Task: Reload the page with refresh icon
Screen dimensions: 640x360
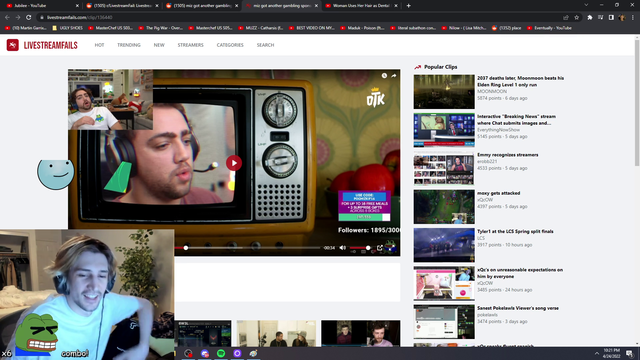Action: (29, 18)
